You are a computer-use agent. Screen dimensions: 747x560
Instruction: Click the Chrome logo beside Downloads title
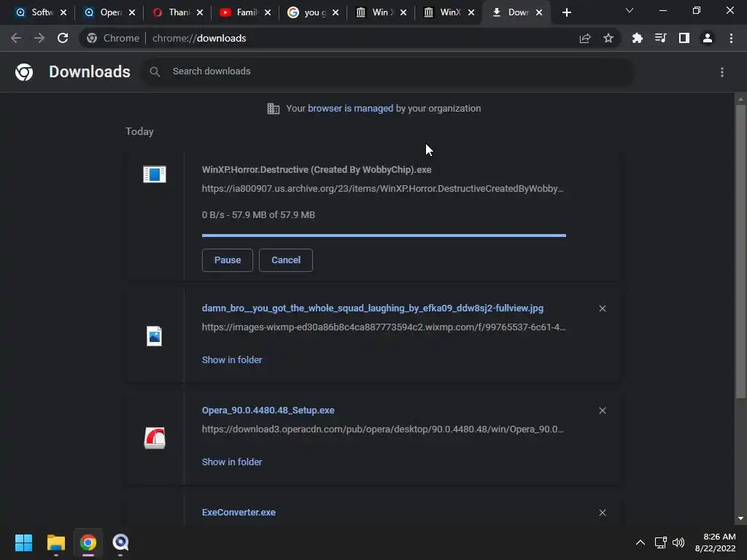(24, 72)
